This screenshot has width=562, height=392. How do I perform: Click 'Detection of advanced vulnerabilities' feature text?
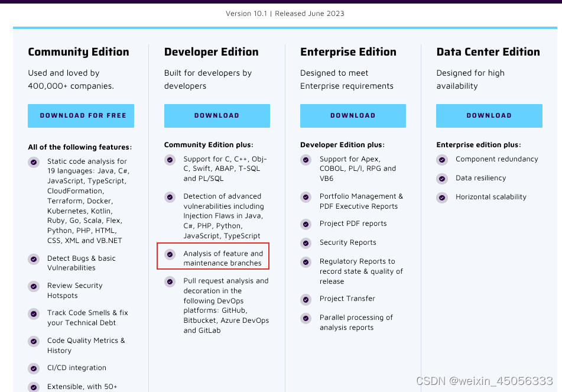tap(223, 216)
